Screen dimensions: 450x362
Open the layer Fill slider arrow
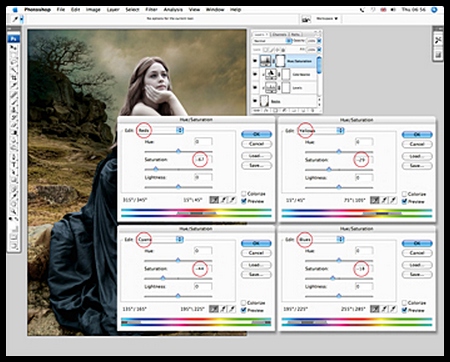point(319,50)
